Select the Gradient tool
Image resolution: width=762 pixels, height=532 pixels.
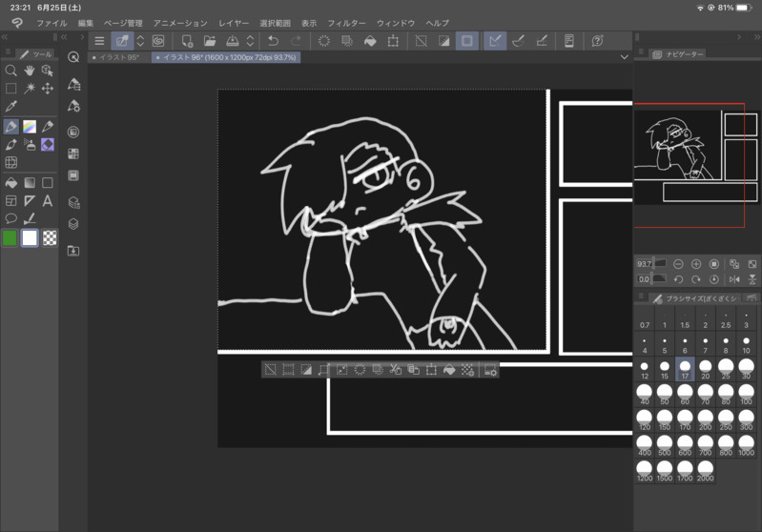click(30, 183)
